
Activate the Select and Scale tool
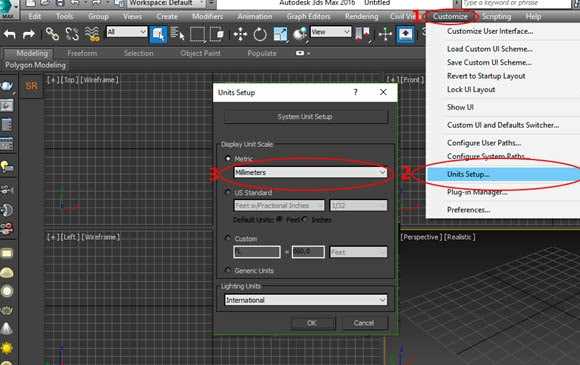point(280,34)
